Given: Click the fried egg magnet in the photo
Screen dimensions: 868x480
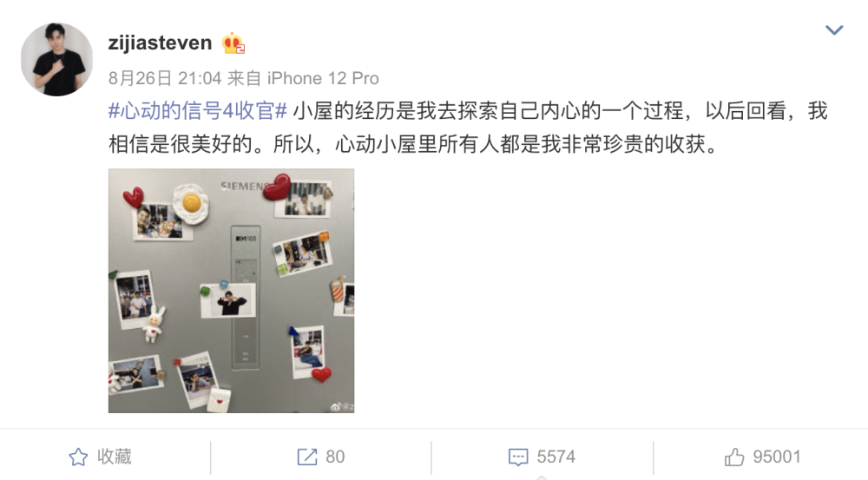Looking at the screenshot, I should click(x=191, y=204).
